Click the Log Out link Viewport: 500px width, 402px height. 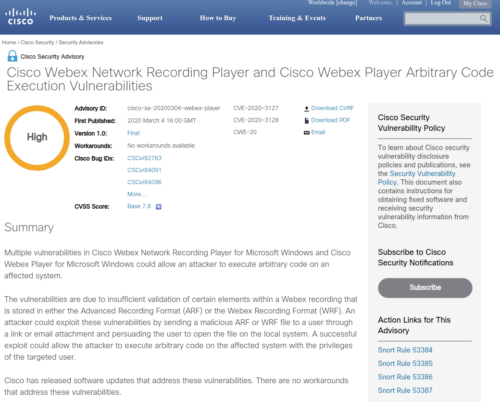[441, 3]
